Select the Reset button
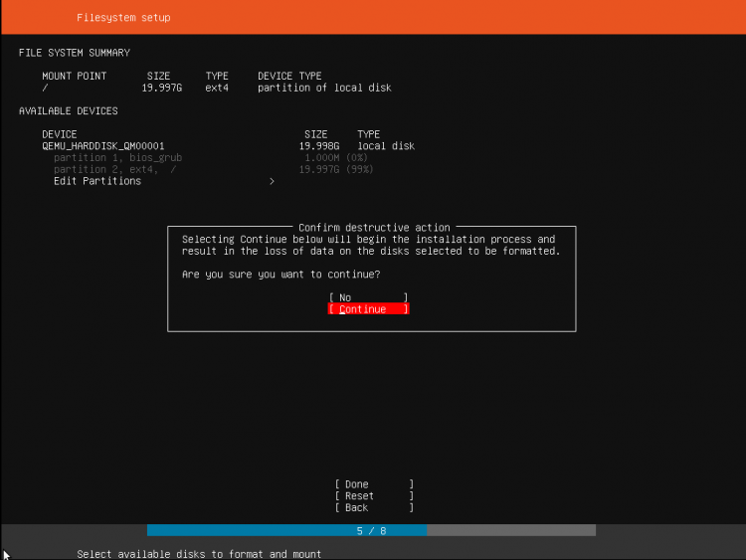Viewport: 746px width, 560px height. point(374,495)
